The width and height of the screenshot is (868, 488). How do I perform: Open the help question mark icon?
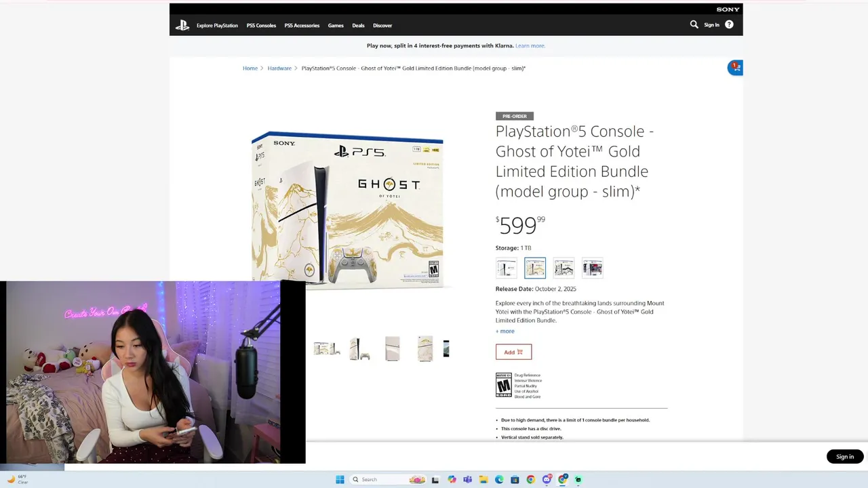pyautogui.click(x=729, y=24)
